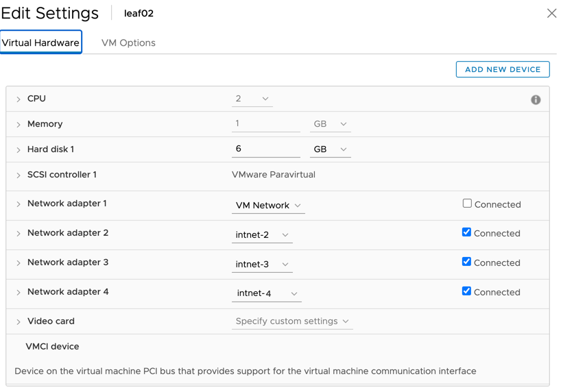
Task: Enable Network adapter 1 Connected checkbox
Action: tap(467, 204)
